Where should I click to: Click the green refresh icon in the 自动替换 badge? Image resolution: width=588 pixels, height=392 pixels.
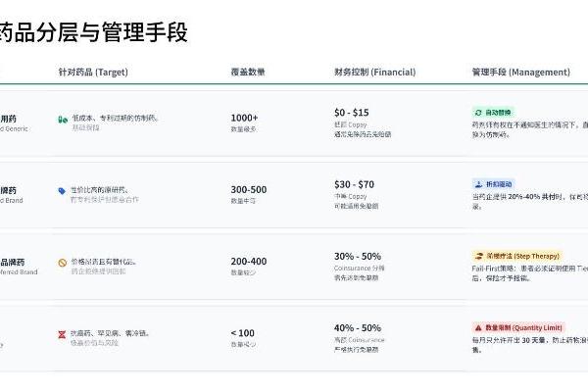pyautogui.click(x=478, y=112)
